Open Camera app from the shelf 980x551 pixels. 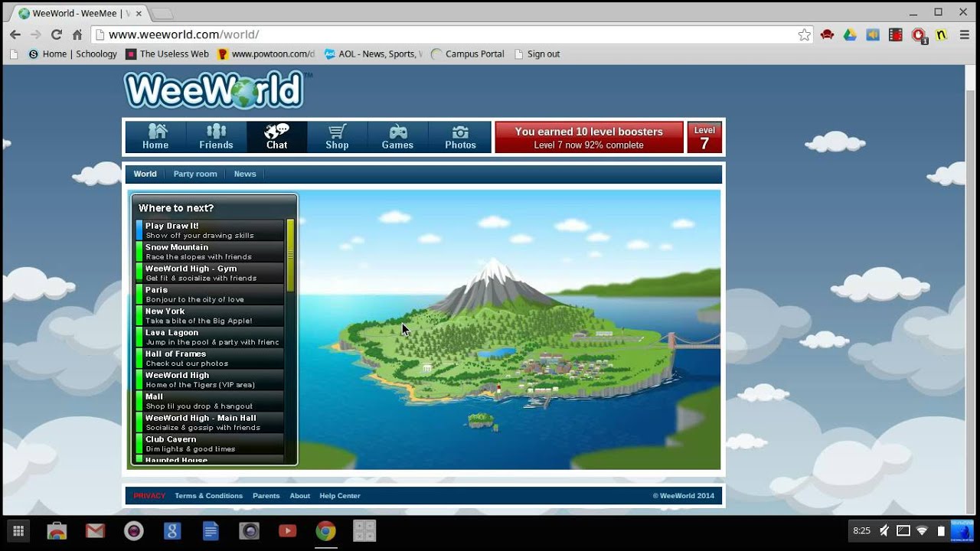click(249, 530)
